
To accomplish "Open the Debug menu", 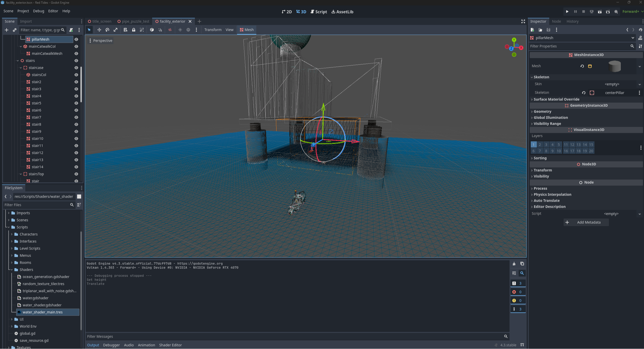I will click(x=38, y=11).
